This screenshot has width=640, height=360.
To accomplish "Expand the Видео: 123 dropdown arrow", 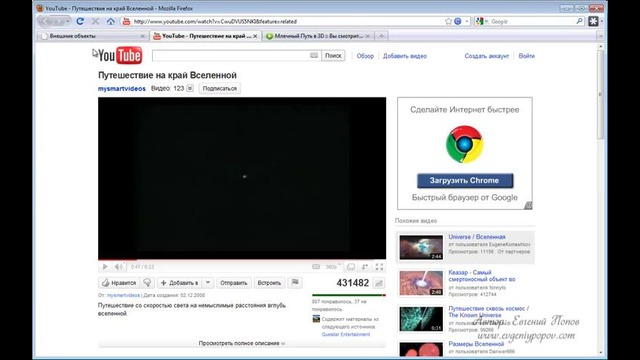I will [190, 88].
